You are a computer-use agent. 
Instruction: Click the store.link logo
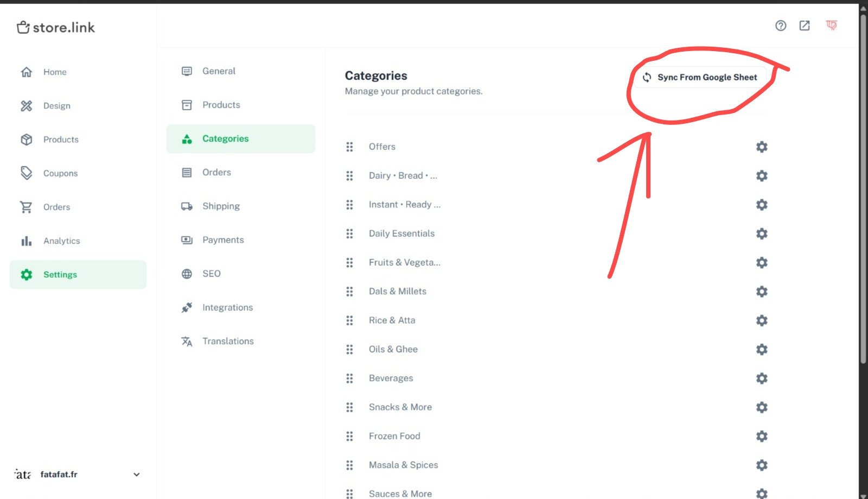click(x=56, y=27)
